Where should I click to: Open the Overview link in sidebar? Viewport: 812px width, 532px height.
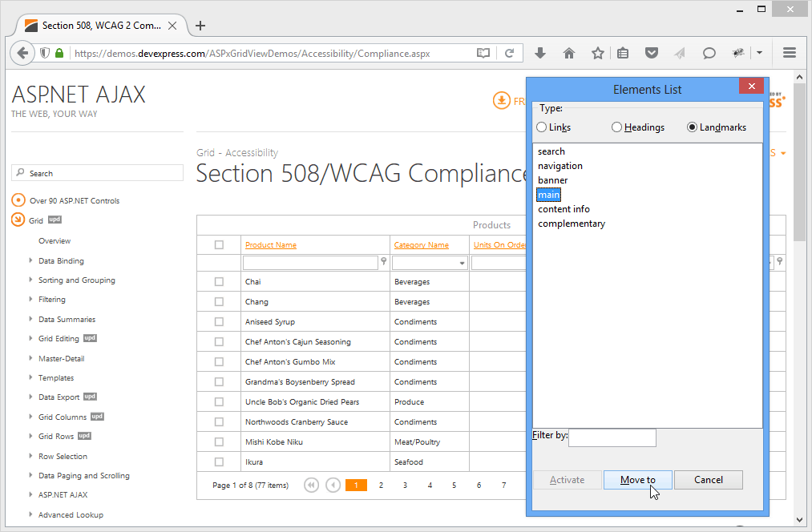(x=55, y=240)
